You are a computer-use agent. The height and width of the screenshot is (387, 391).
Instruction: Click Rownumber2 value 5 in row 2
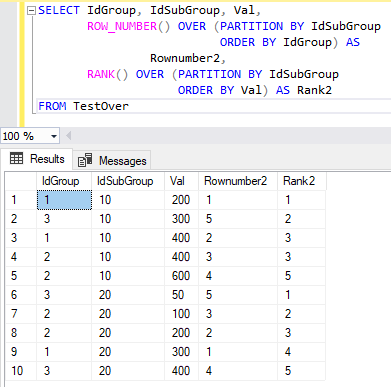(238, 219)
